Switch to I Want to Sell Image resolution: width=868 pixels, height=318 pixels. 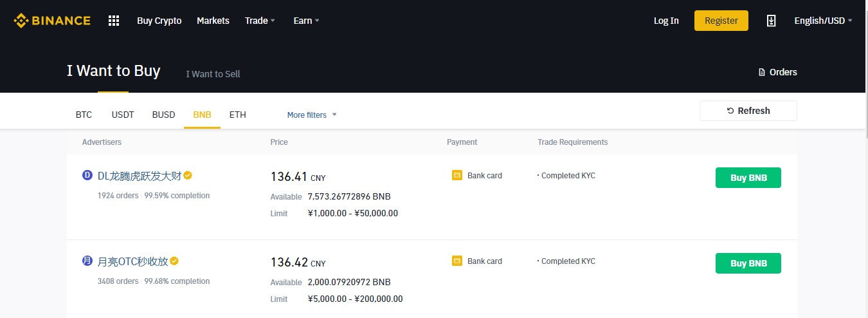point(213,74)
